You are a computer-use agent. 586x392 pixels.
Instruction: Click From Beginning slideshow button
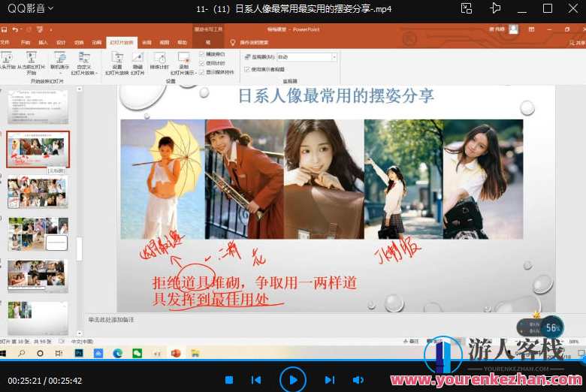(x=8, y=62)
